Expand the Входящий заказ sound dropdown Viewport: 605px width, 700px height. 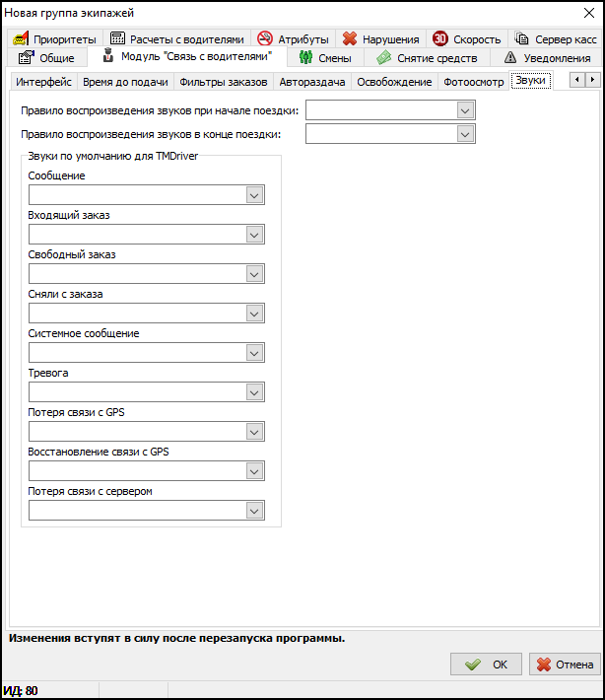(x=254, y=235)
